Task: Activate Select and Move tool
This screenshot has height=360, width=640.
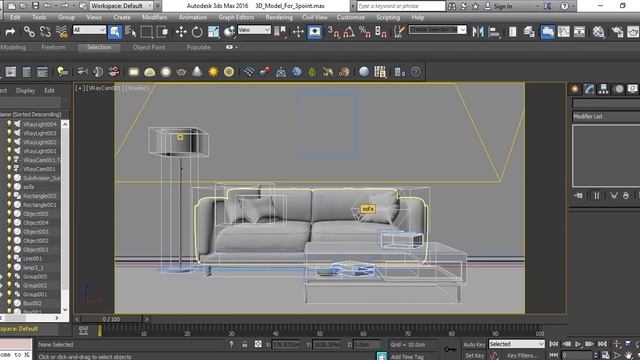Action: coord(181,31)
